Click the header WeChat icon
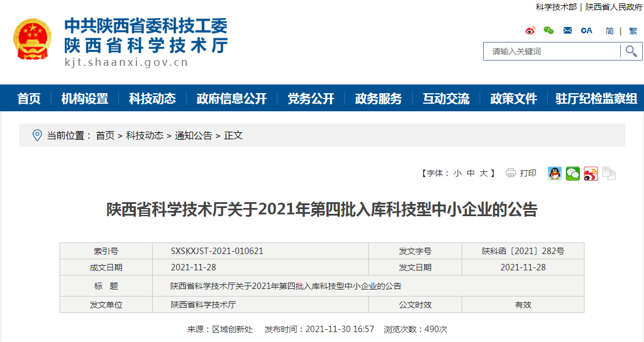This screenshot has width=644, height=342. 548,31
